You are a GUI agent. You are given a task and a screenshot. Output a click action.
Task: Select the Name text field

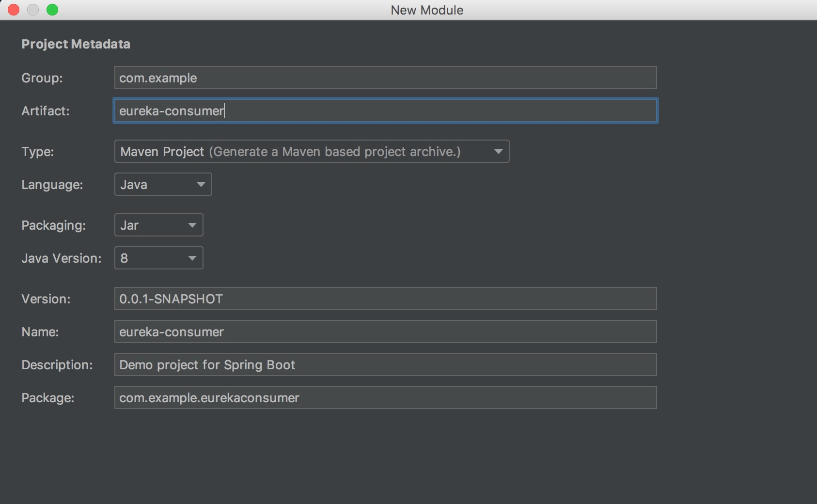385,331
